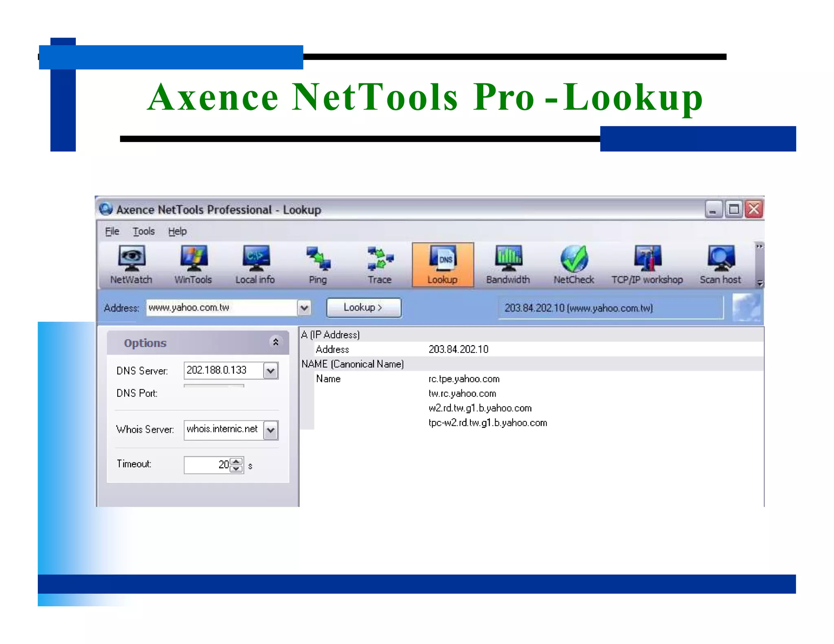
Task: Expand the DNS Server dropdown arrow
Action: tap(271, 371)
